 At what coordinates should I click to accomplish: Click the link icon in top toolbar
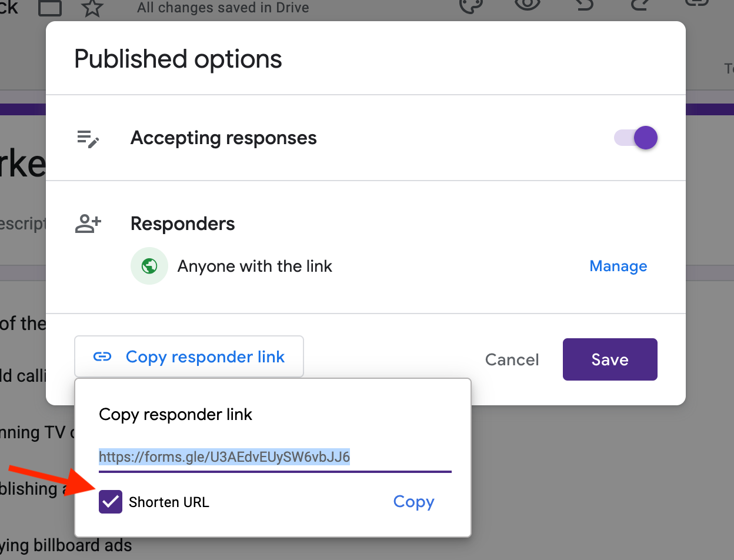coord(698,4)
